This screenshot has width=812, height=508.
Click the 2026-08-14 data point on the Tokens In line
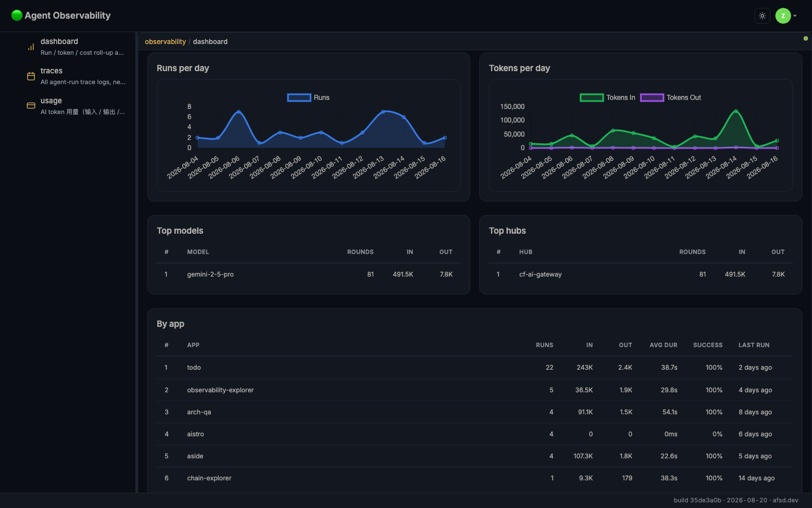[736, 111]
